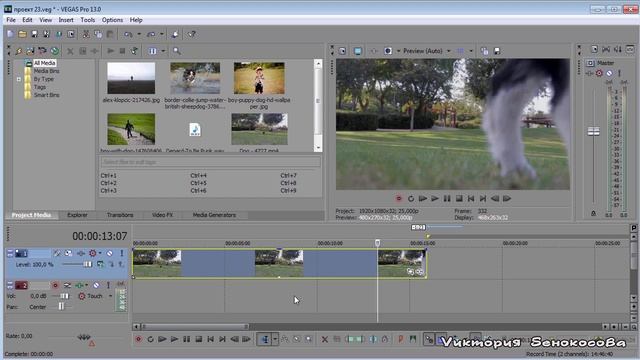Click the Open project folder icon
Image resolution: width=640 pixels, height=360 pixels.
point(22,34)
